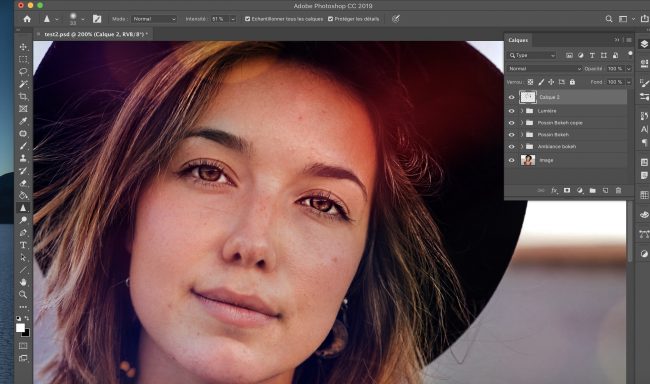Screen dimensions: 650x384
Task: Delete the selected layer with trash icon
Action: pyautogui.click(x=618, y=190)
